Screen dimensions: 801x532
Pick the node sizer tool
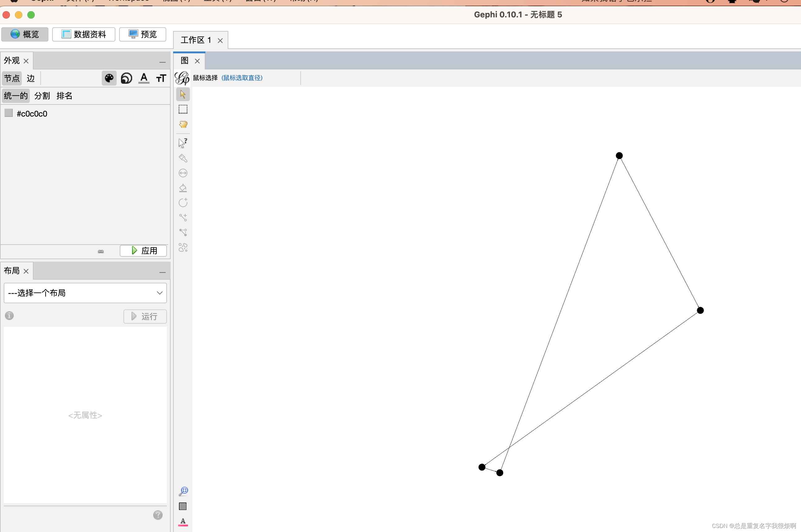tap(183, 173)
